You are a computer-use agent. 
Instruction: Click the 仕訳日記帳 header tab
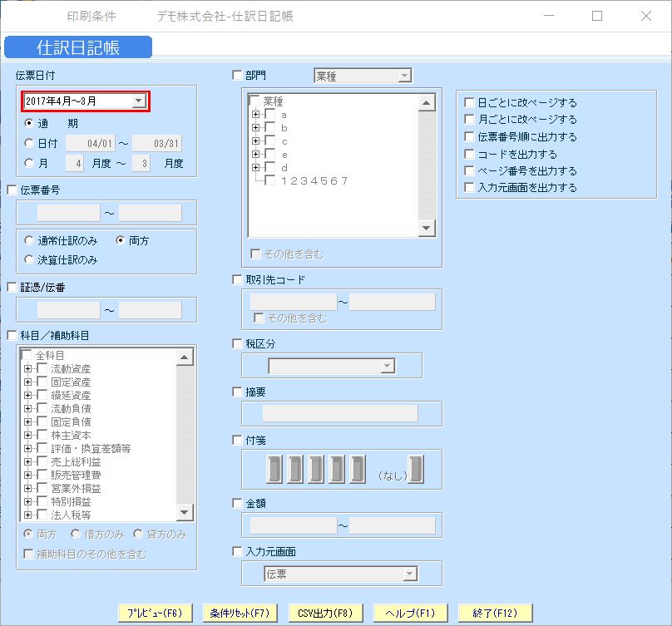(x=78, y=47)
